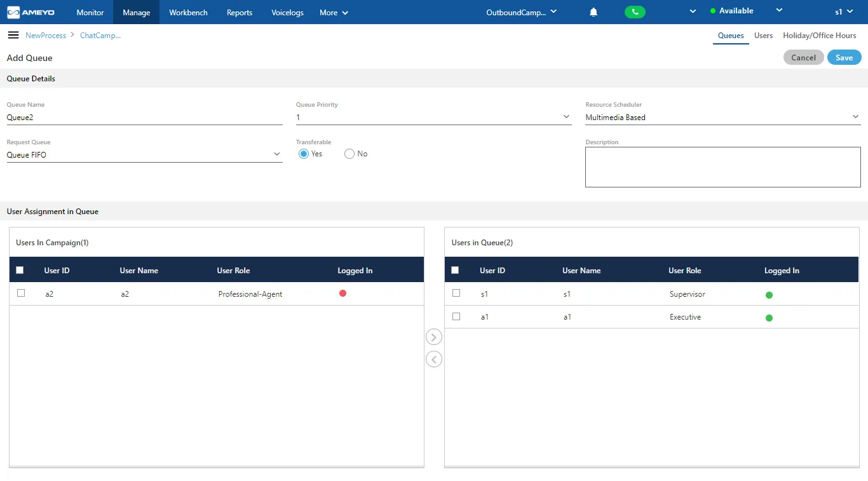
Task: Open the Resource Scheduler dropdown
Action: [x=723, y=117]
